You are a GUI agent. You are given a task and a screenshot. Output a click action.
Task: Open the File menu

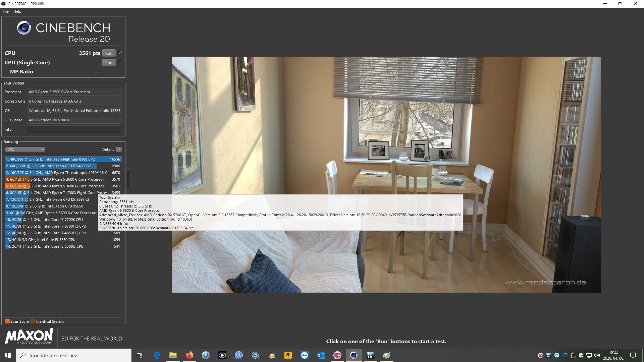coord(6,11)
